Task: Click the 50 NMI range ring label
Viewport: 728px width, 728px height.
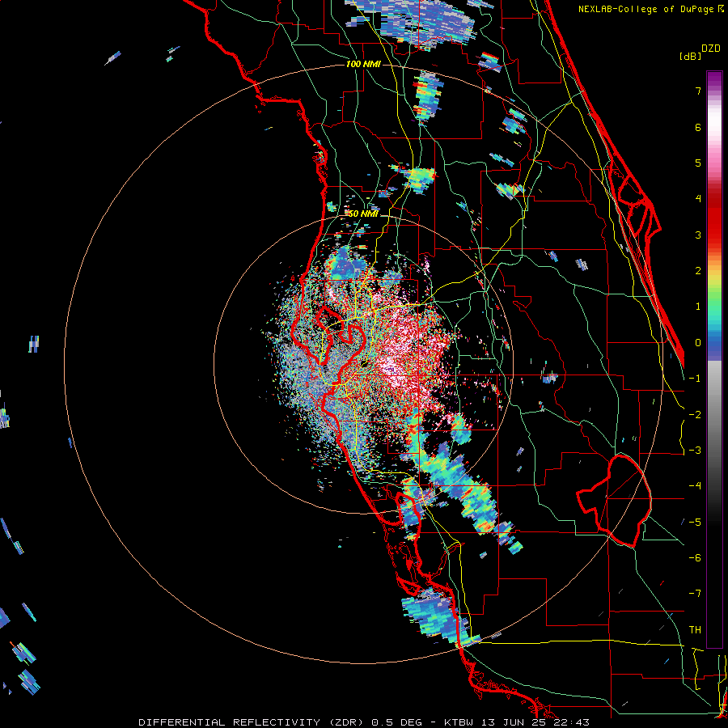Action: pyautogui.click(x=363, y=214)
